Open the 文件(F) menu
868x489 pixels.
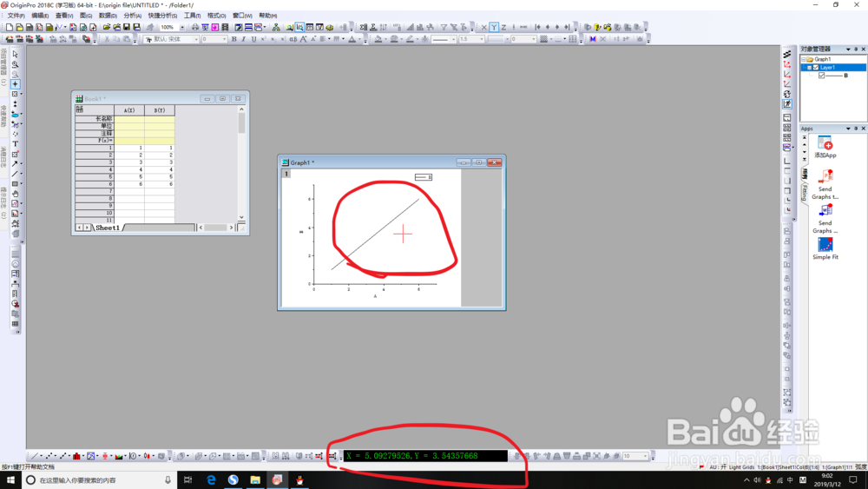click(16, 16)
